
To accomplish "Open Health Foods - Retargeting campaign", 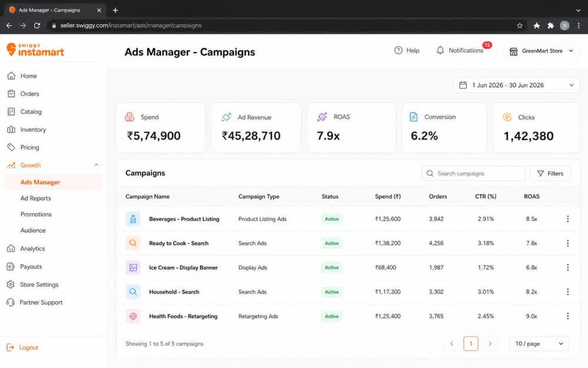I will pyautogui.click(x=183, y=316).
